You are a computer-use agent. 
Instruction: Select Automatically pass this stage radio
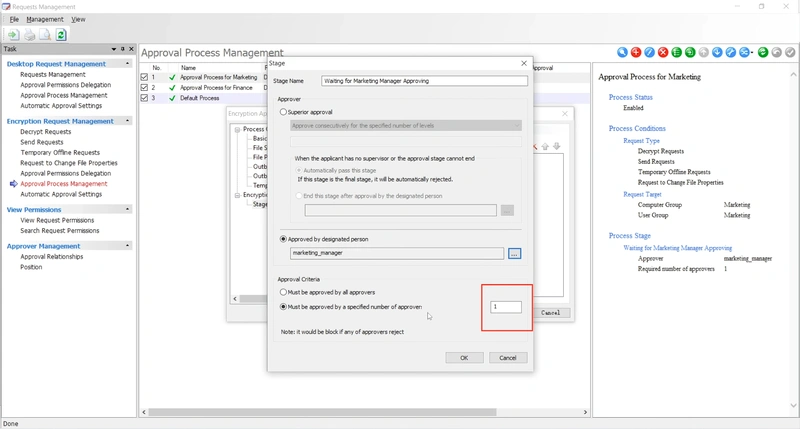point(299,170)
